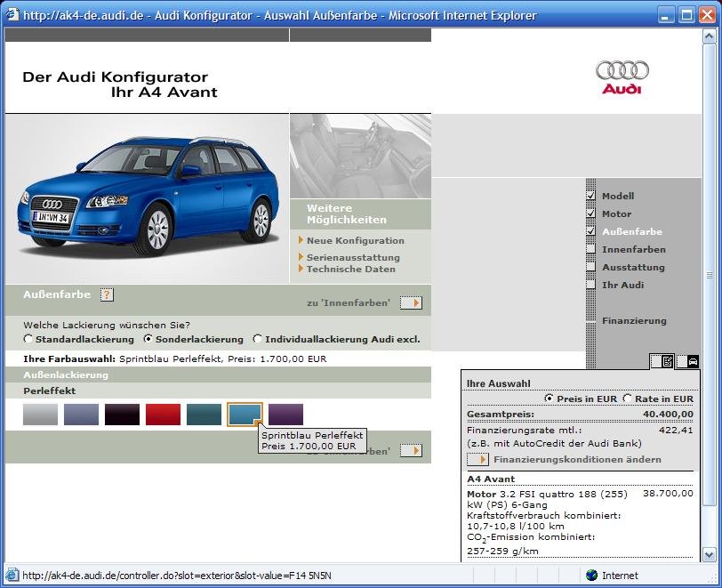Viewport: 722px width, 588px height.
Task: Go to Ausstattung step in sidebar
Action: click(633, 268)
